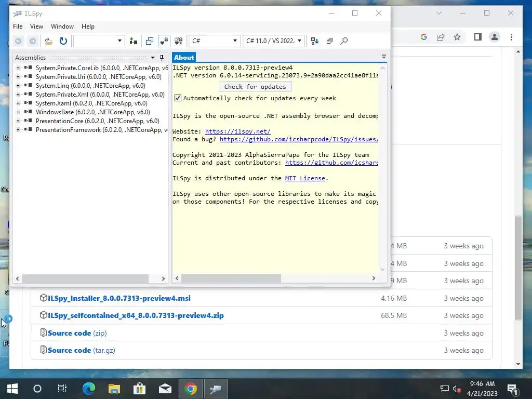The width and height of the screenshot is (532, 399).
Task: Click Cortana search circle on taskbar
Action: tap(37, 389)
